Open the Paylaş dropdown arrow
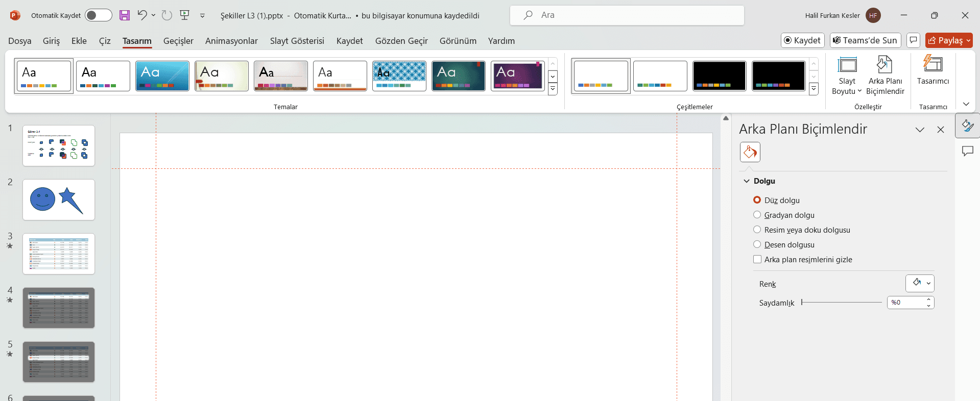The height and width of the screenshot is (401, 980). [x=968, y=40]
